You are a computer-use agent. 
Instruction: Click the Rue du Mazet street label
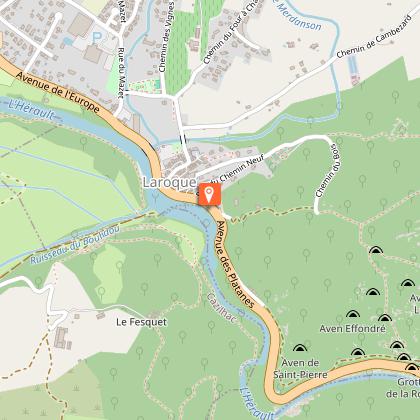122,74
